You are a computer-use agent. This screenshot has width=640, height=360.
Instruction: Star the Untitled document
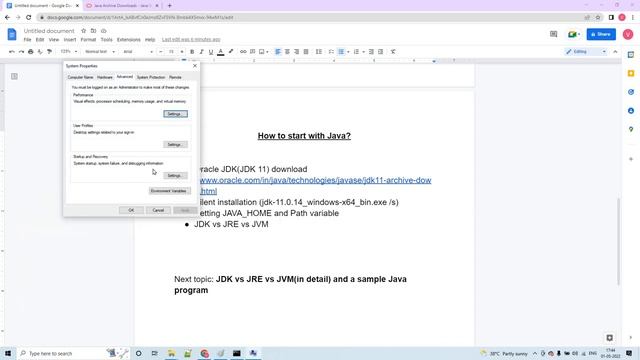click(x=83, y=31)
